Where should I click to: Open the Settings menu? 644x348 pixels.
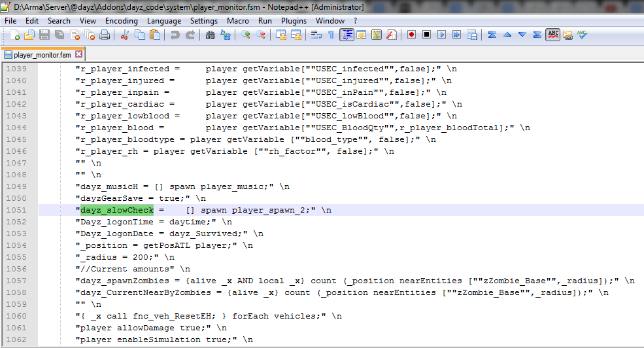tap(204, 21)
